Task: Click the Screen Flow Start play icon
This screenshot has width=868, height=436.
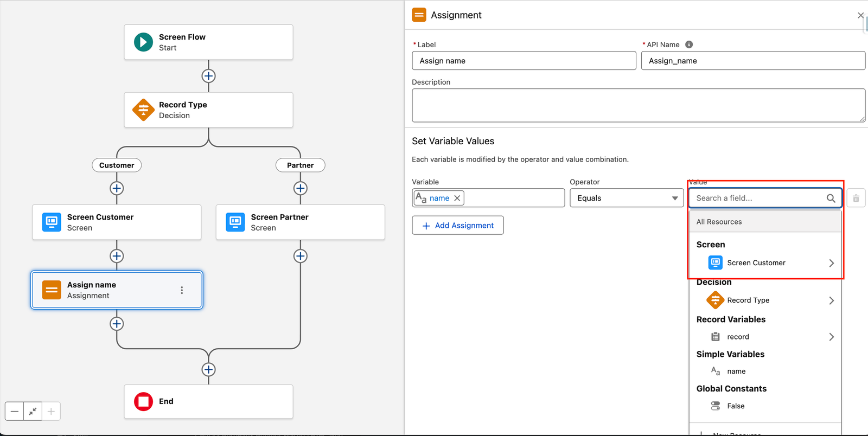Action: coord(143,42)
